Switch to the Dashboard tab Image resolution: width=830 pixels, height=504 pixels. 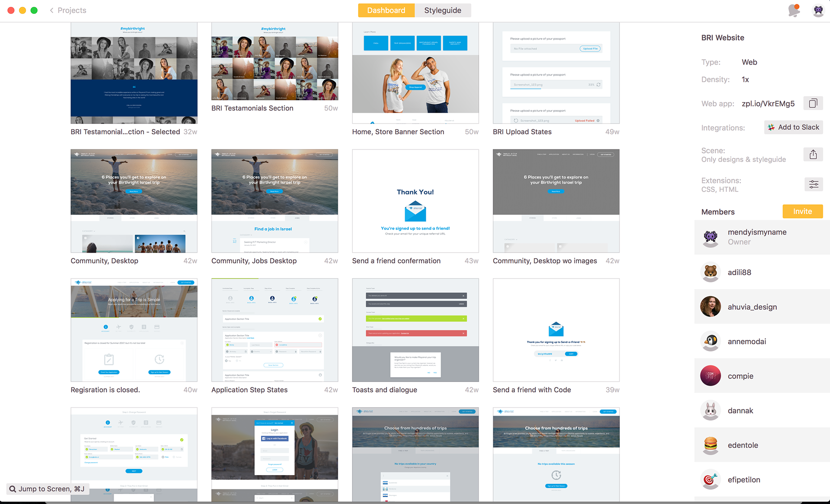coord(386,10)
